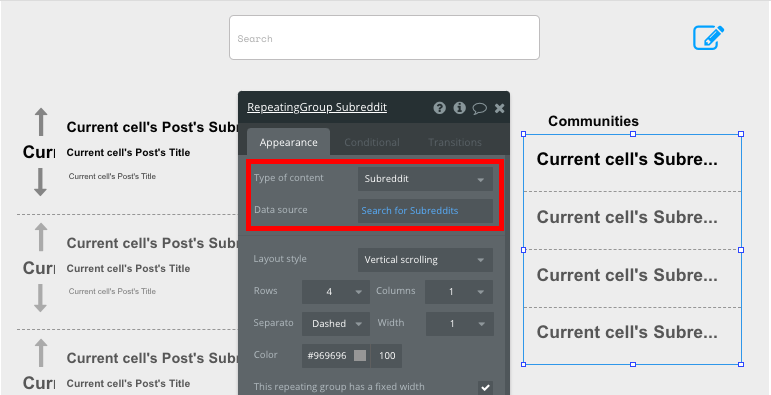Open the Type of content dropdown
The height and width of the screenshot is (395, 771).
[x=425, y=179]
